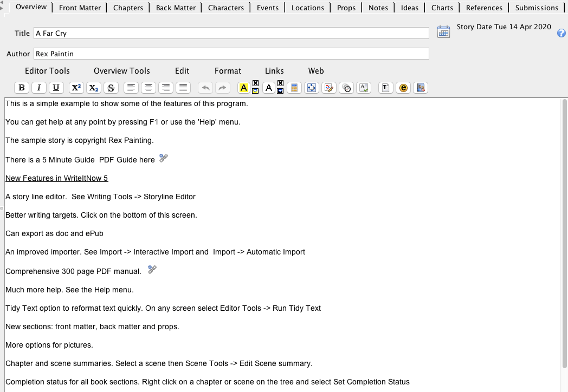Click the Story Date text
Screen dimensions: 568x392
(x=504, y=27)
